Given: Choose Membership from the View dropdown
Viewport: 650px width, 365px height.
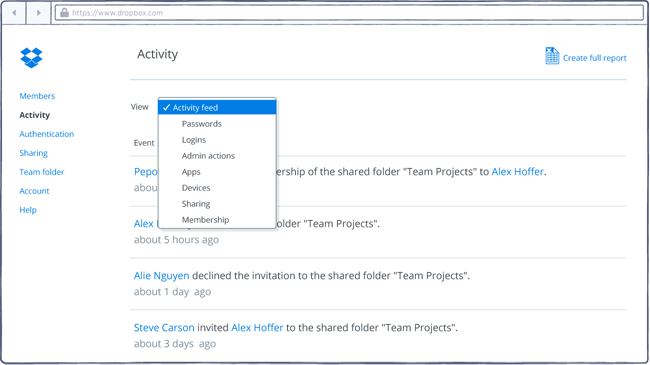Looking at the screenshot, I should pos(205,219).
